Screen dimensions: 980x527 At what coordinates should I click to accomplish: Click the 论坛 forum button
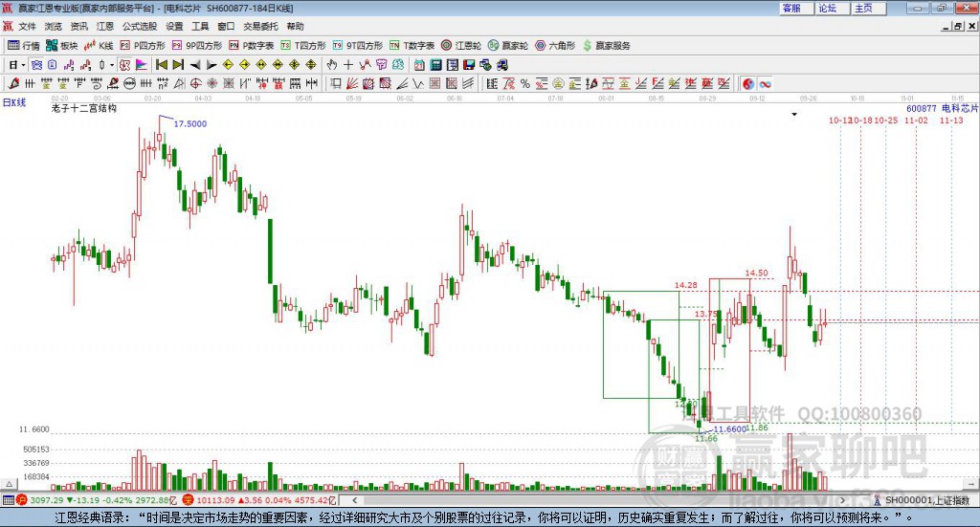[830, 8]
